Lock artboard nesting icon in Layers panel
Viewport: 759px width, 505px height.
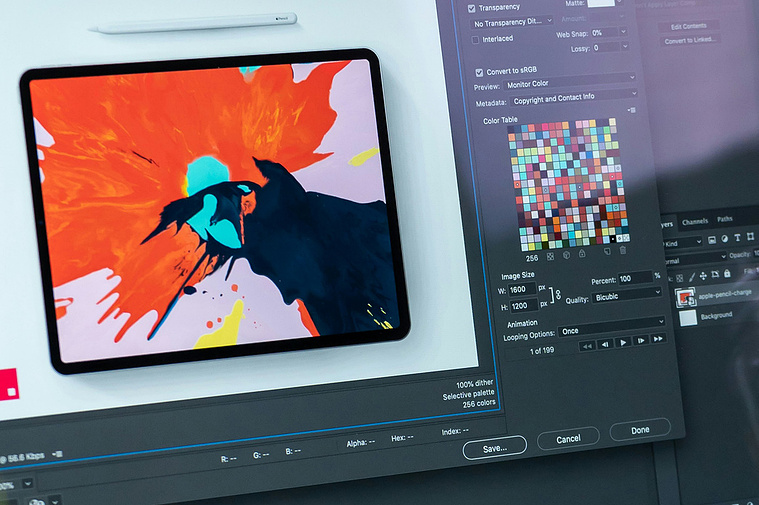(x=715, y=274)
